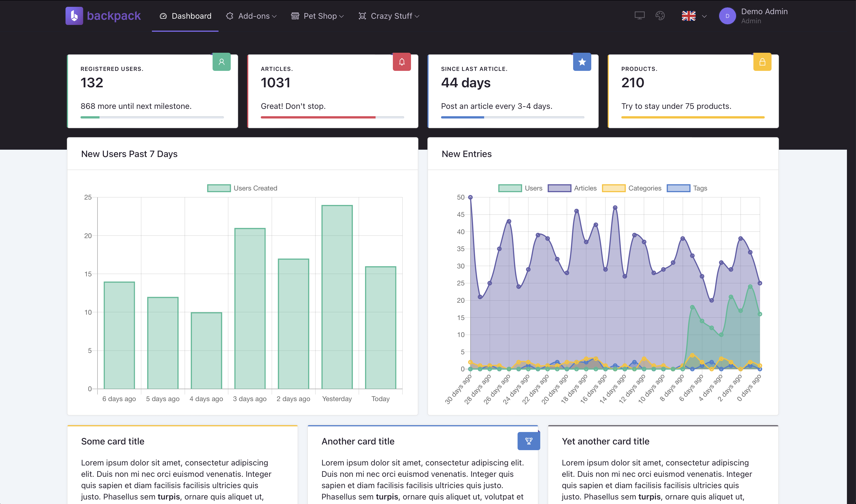This screenshot has width=856, height=504.
Task: Click the Articles data point at 50
Action: coord(471,197)
